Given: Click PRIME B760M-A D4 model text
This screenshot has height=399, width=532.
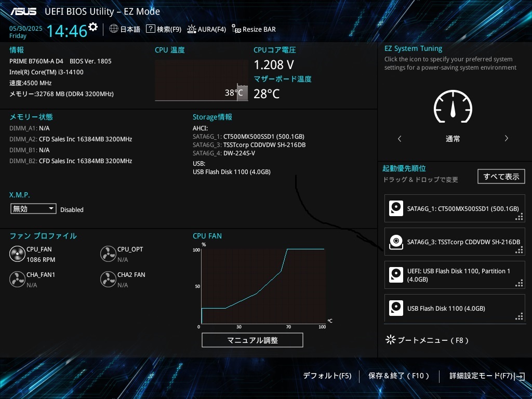Looking at the screenshot, I should [x=36, y=61].
